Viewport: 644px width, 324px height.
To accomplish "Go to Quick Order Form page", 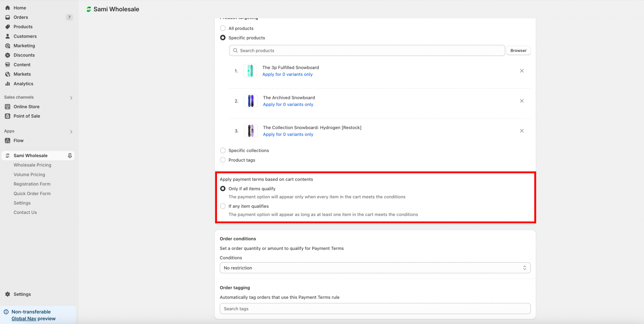I will click(32, 194).
